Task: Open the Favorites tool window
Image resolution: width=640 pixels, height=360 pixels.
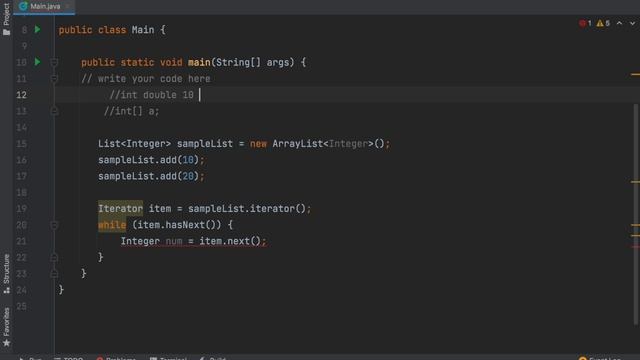Action: (x=6, y=327)
